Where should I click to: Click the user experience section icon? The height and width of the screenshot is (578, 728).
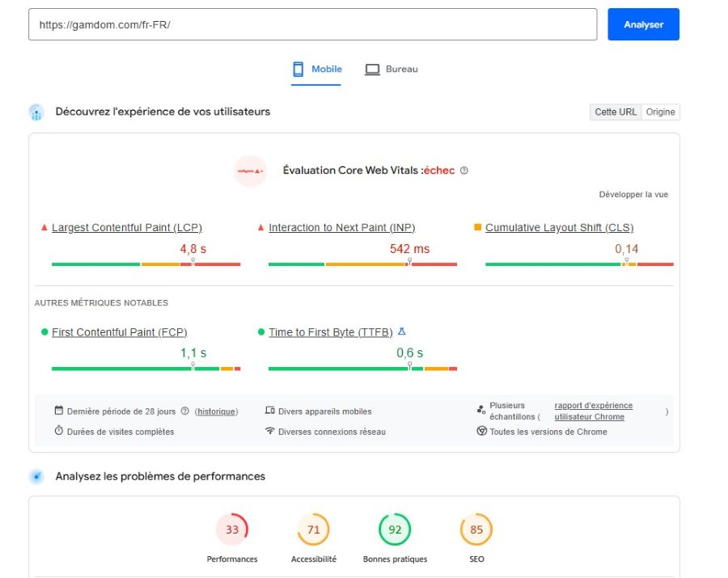[36, 112]
